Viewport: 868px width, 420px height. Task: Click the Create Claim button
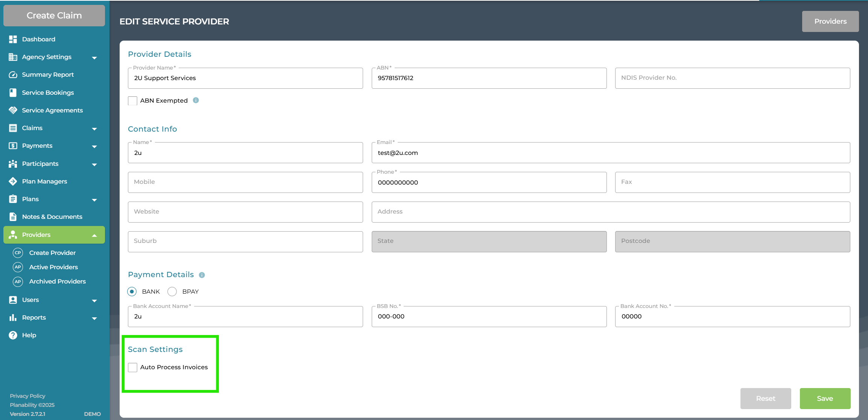(54, 15)
